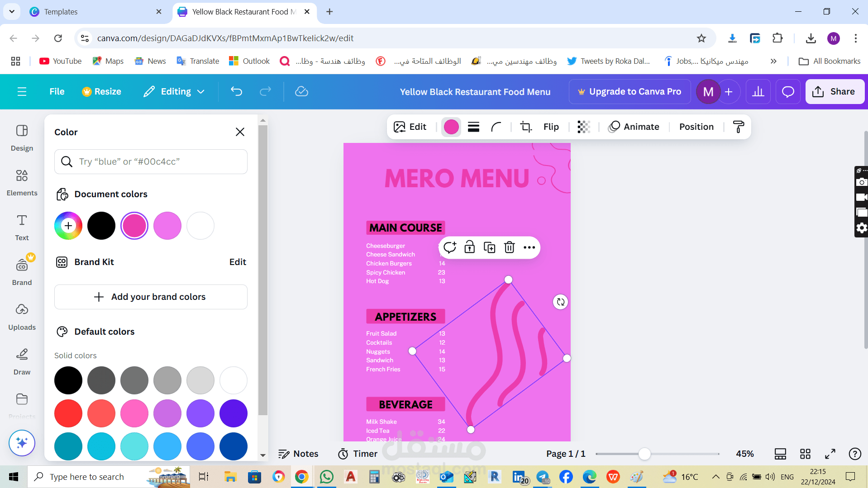Viewport: 868px width, 488px height.
Task: Click Add your brand colors
Action: (151, 297)
